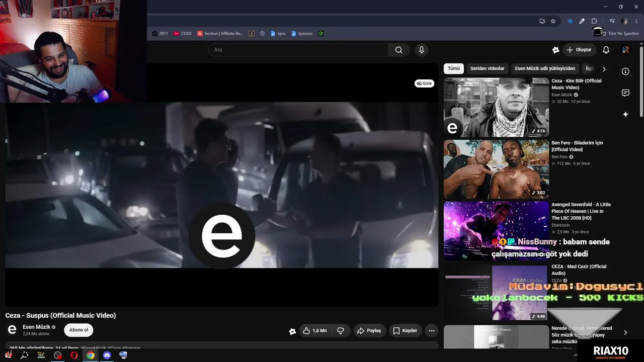This screenshot has width=644, height=362.
Task: Open the sparkle Ask icon in sidebar
Action: [x=625, y=115]
